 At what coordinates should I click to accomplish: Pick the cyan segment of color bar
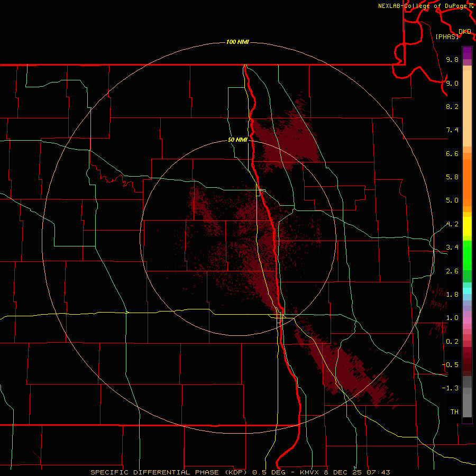(x=467, y=291)
